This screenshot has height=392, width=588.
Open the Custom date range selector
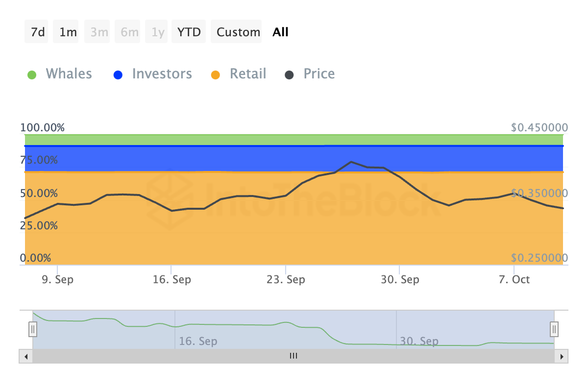pos(238,32)
